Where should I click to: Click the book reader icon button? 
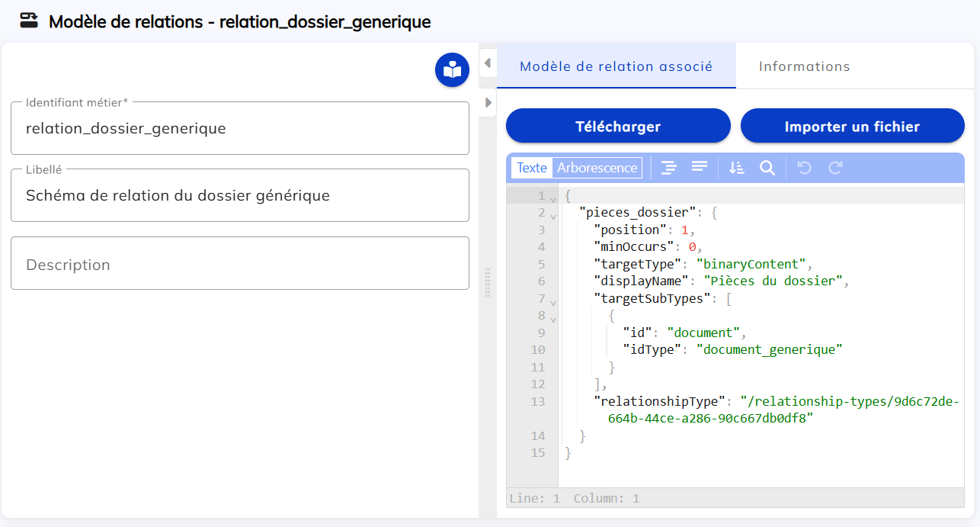point(452,70)
